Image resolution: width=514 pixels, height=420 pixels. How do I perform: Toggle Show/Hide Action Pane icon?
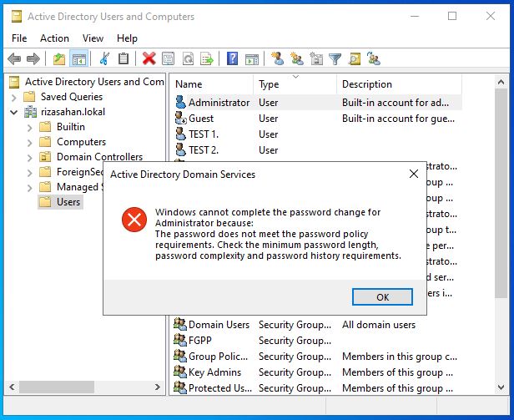(x=252, y=59)
